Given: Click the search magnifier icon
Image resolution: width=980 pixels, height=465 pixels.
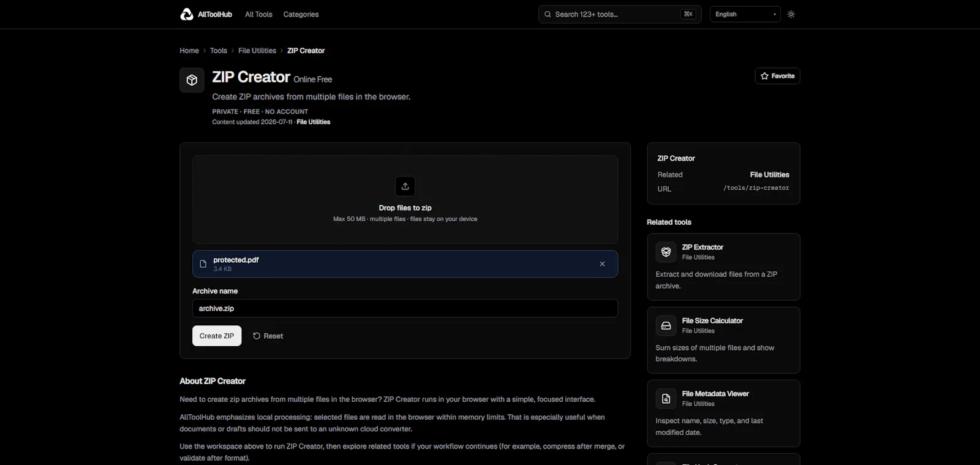Looking at the screenshot, I should tap(548, 14).
